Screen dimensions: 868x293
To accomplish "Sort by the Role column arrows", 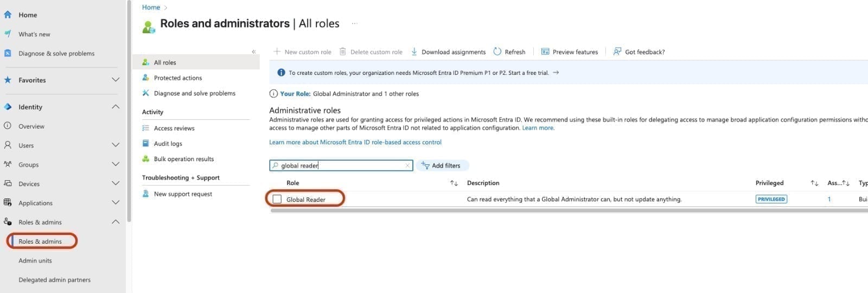I will pos(454,183).
